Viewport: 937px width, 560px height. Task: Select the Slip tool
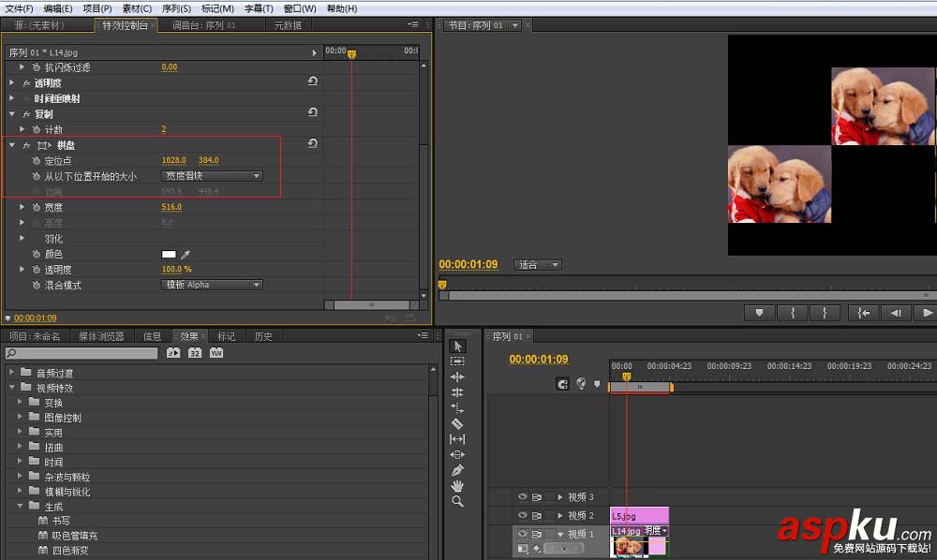(457, 439)
